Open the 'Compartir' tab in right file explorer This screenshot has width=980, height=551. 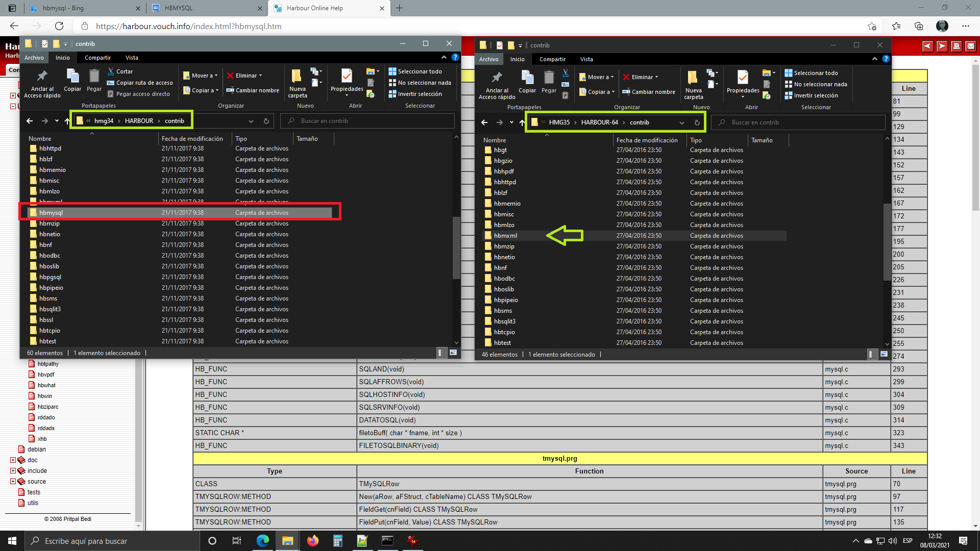point(551,59)
